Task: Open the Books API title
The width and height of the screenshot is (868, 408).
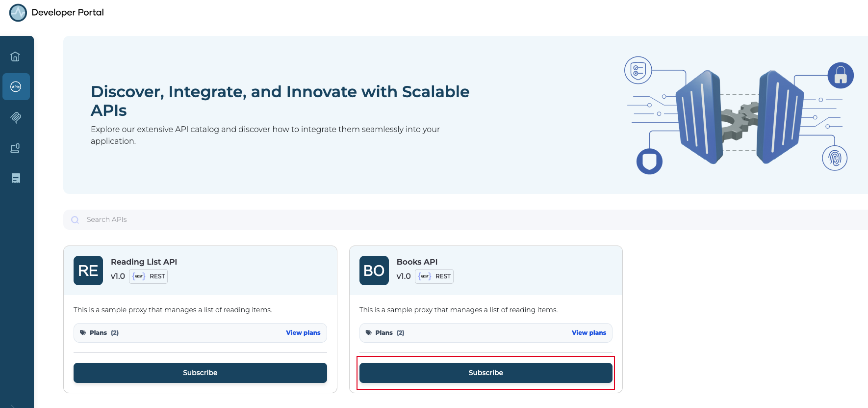Action: tap(417, 262)
